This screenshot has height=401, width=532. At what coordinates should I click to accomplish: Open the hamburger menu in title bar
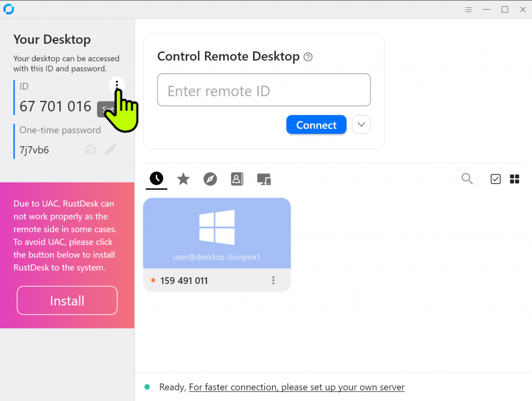pyautogui.click(x=469, y=9)
